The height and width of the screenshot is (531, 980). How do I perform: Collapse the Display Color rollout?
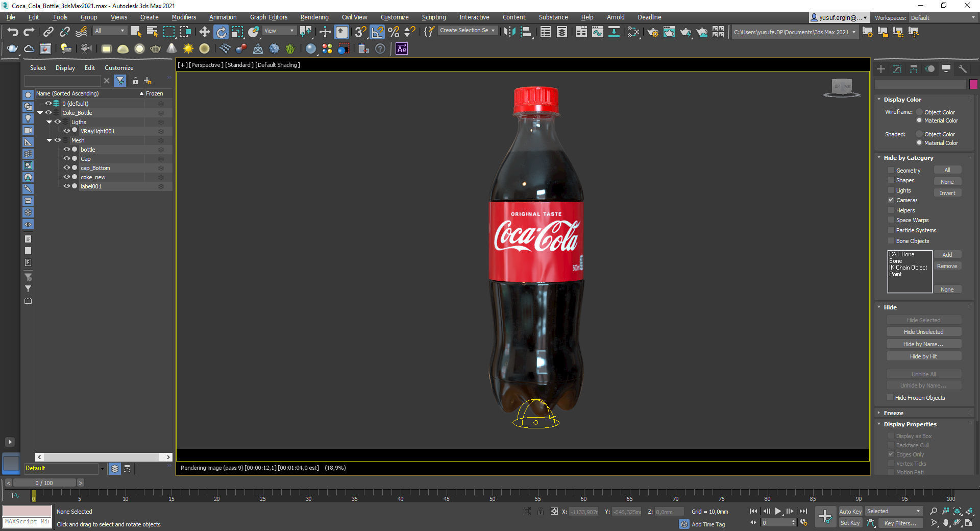point(902,100)
